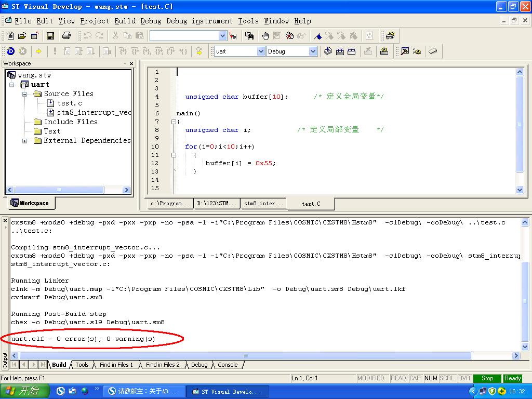Open the Build menu
Viewport: 532px width, 399px height.
[x=125, y=21]
